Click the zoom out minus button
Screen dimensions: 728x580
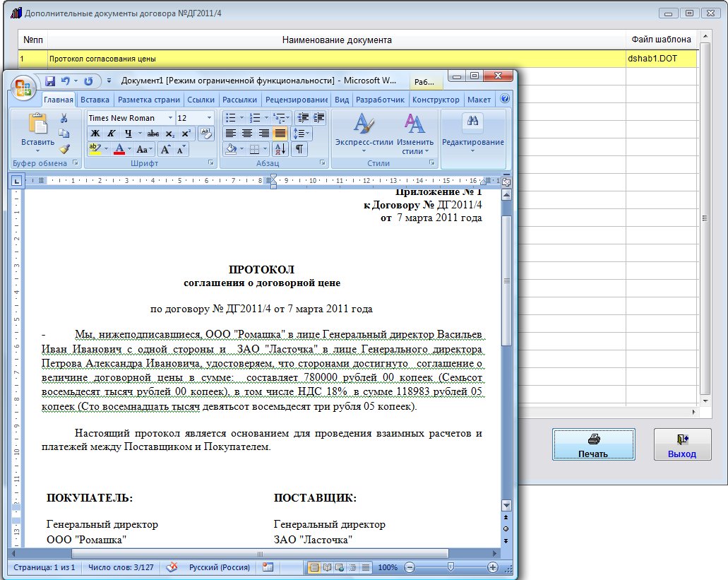(409, 567)
